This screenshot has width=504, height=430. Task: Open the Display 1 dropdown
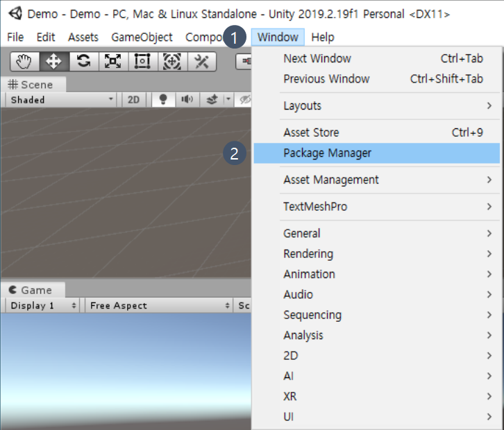tap(42, 305)
